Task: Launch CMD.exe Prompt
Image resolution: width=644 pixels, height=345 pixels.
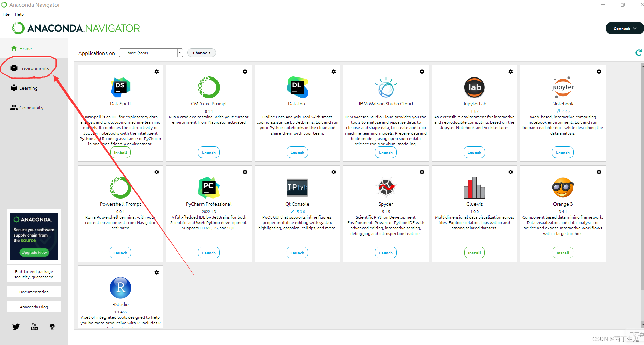Action: (209, 153)
